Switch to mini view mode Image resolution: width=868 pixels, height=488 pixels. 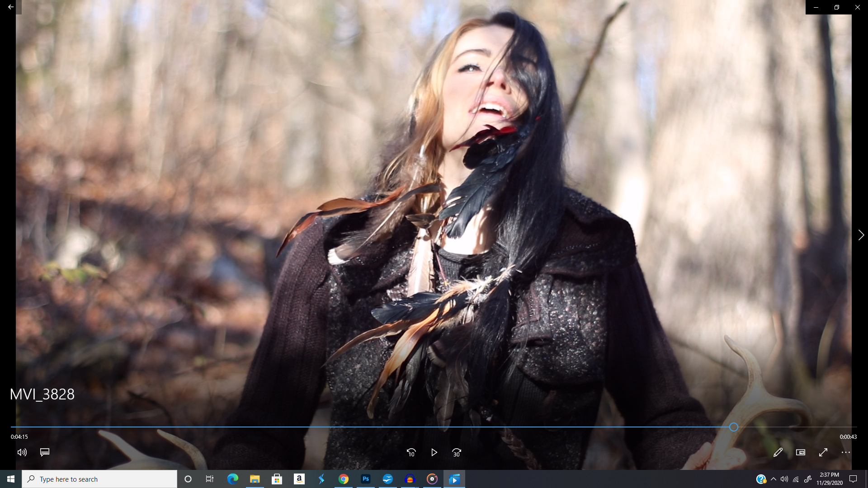[x=801, y=452]
